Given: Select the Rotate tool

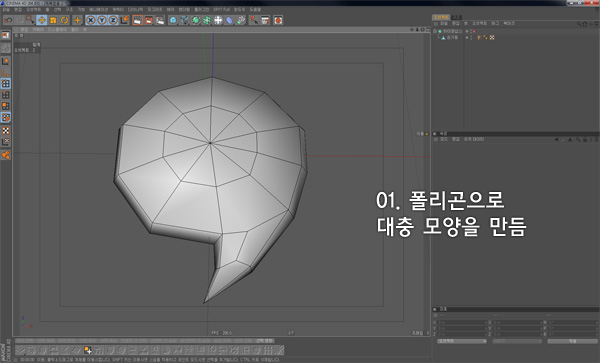Looking at the screenshot, I should click(64, 20).
